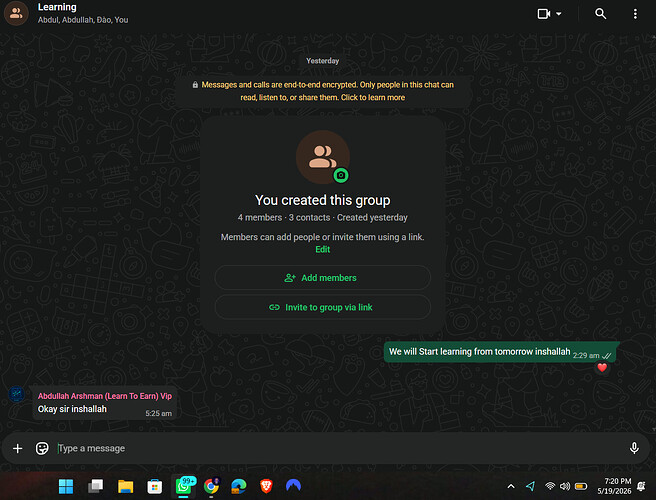
Task: Click sender name Abdullah Arshman
Action: point(105,396)
